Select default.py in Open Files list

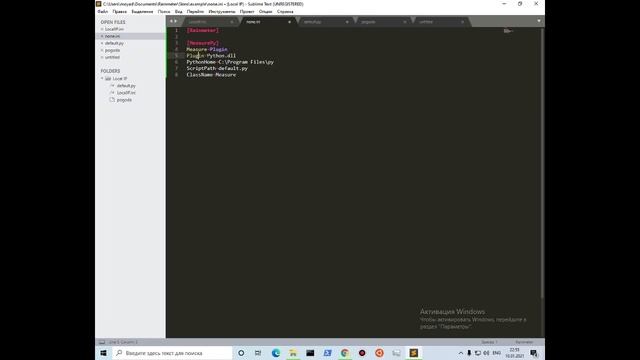[x=114, y=43]
